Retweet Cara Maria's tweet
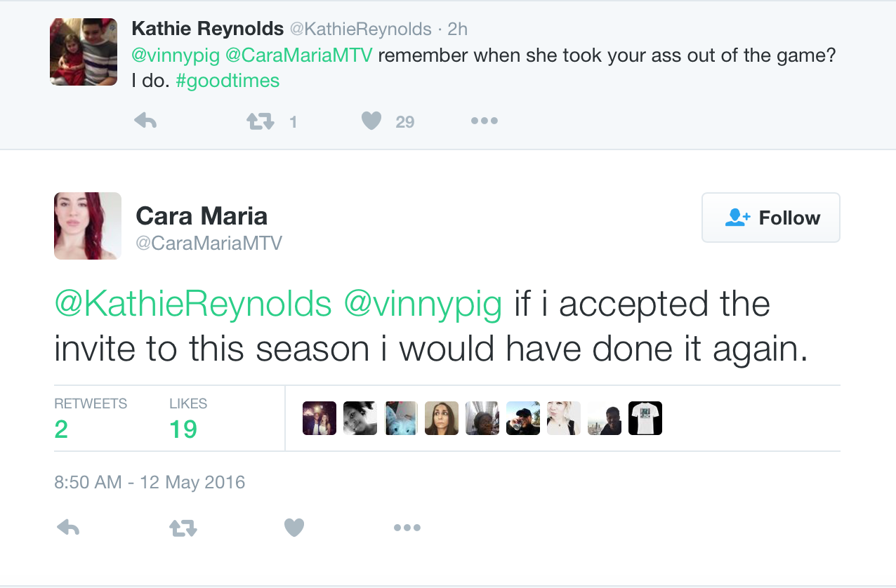Screen dimensions: 896x588 (183, 528)
